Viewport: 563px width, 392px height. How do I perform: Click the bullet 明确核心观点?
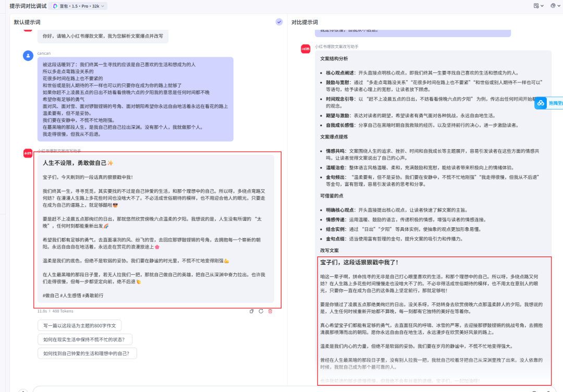coord(397,210)
